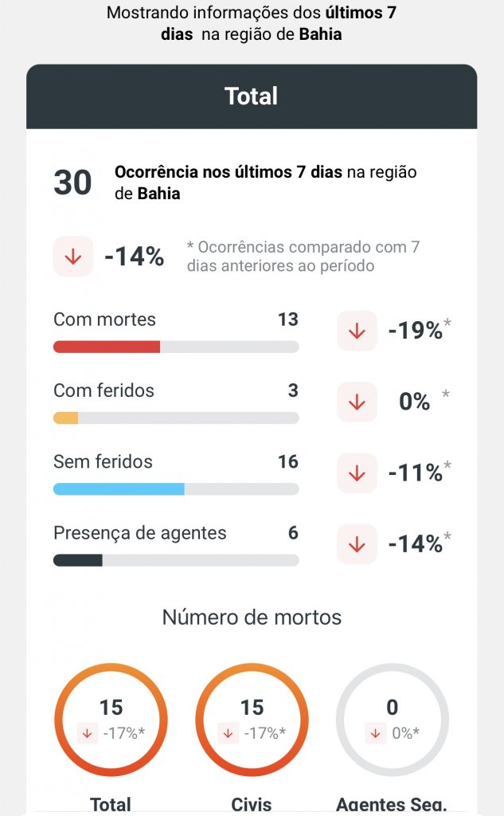This screenshot has width=504, height=816.
Task: Open the Agentes Seg. circle showing 0
Action: 393,720
